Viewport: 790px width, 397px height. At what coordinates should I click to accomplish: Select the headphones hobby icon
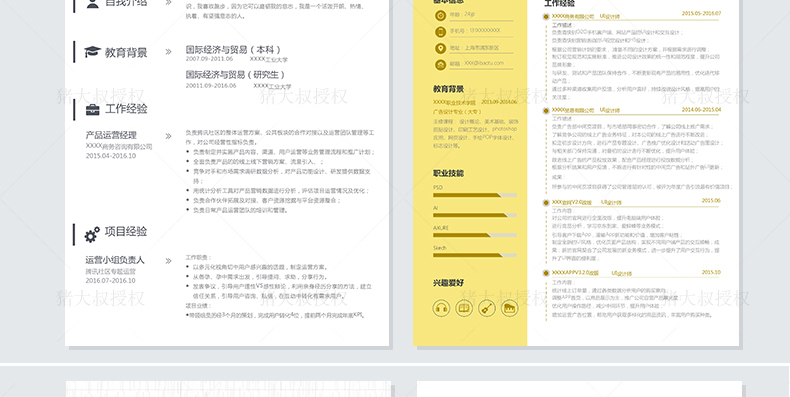(441, 308)
